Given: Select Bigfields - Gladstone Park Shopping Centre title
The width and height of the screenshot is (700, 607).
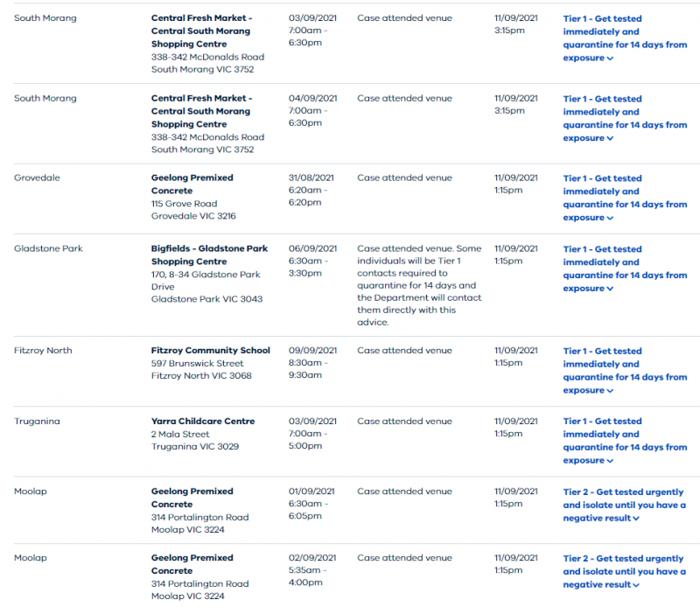Looking at the screenshot, I should pos(209,255).
